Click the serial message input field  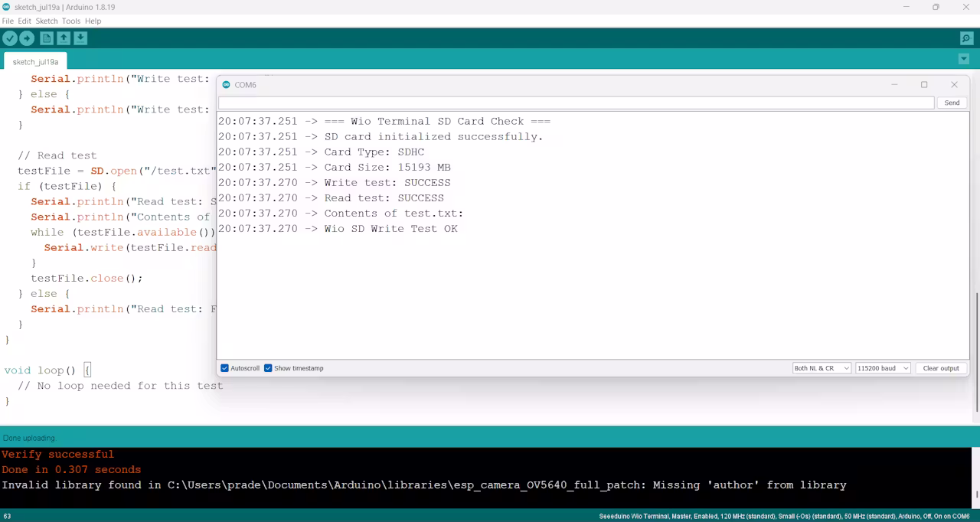(x=574, y=102)
